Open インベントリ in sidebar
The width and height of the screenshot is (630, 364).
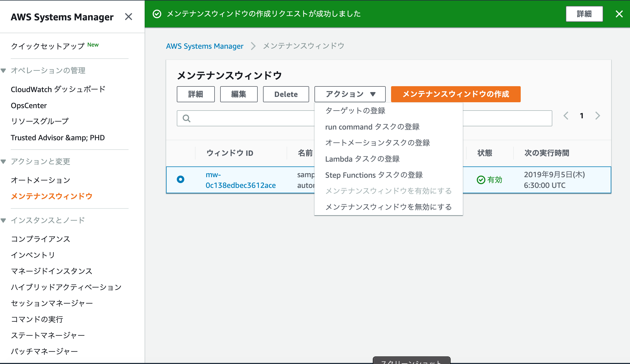point(33,255)
